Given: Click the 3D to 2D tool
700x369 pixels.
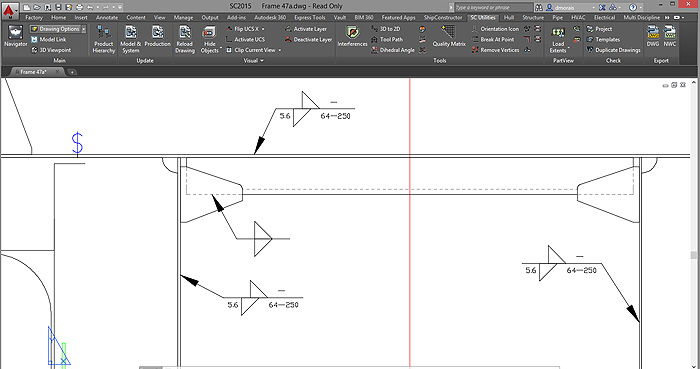Looking at the screenshot, I should tap(386, 29).
